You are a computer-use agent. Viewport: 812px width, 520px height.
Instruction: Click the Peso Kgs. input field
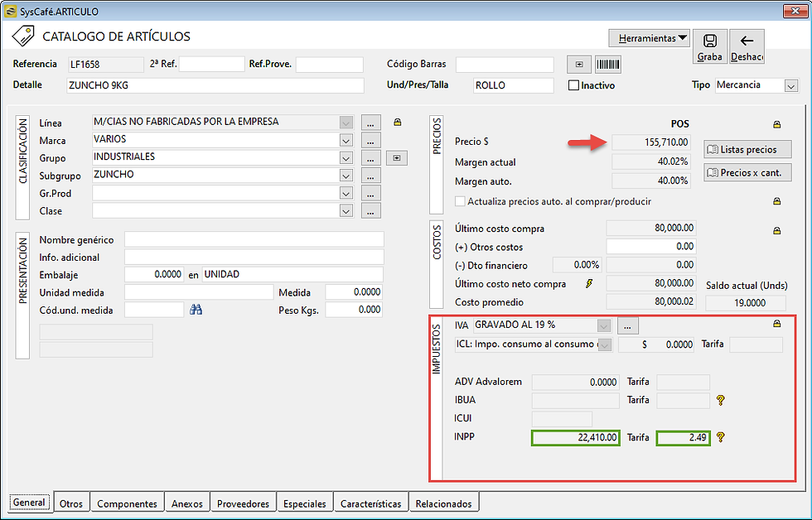(x=354, y=310)
